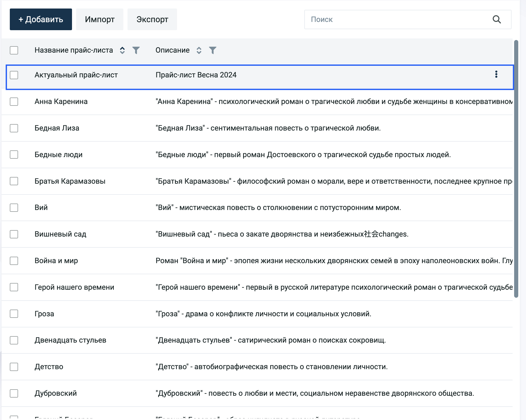Image resolution: width=526 pixels, height=420 pixels.
Task: Click the Дубровский description about любви и мести
Action: [315, 393]
